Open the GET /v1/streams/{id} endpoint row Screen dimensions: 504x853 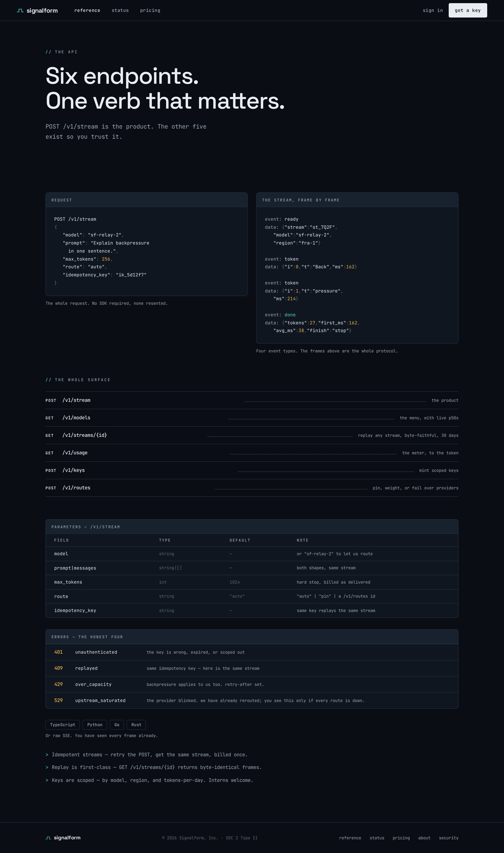pos(252,435)
